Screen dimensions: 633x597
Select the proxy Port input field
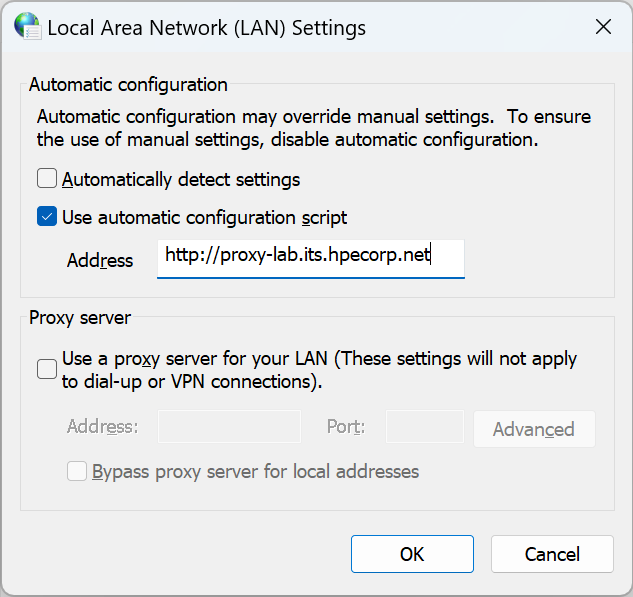pyautogui.click(x=424, y=427)
